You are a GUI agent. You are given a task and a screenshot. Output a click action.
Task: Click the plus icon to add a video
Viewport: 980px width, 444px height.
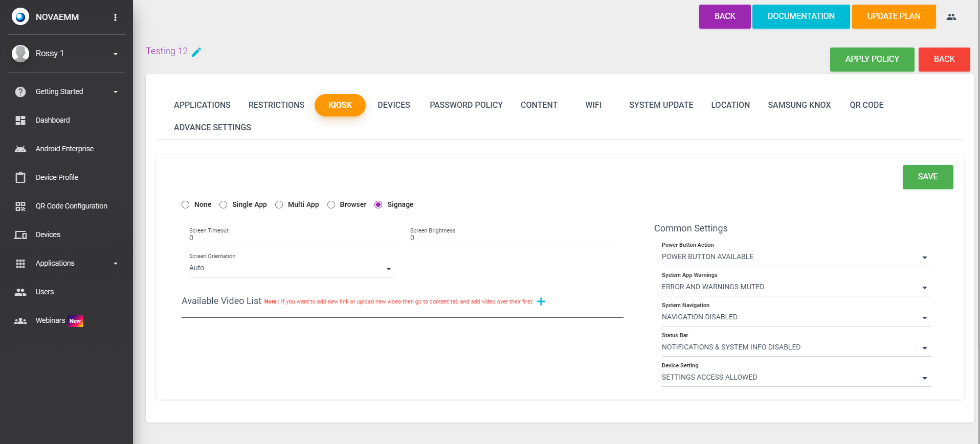pos(541,301)
